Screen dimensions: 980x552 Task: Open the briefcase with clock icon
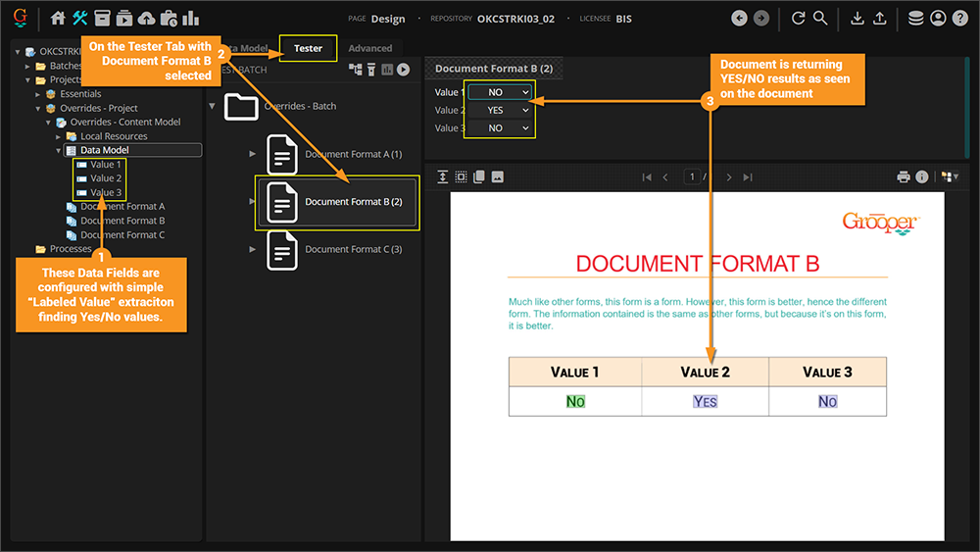[x=169, y=18]
